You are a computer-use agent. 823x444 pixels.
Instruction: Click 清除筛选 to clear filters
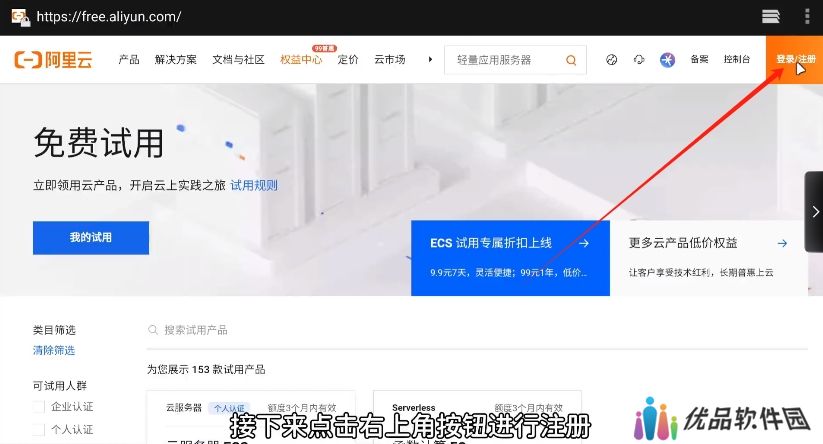pyautogui.click(x=54, y=351)
